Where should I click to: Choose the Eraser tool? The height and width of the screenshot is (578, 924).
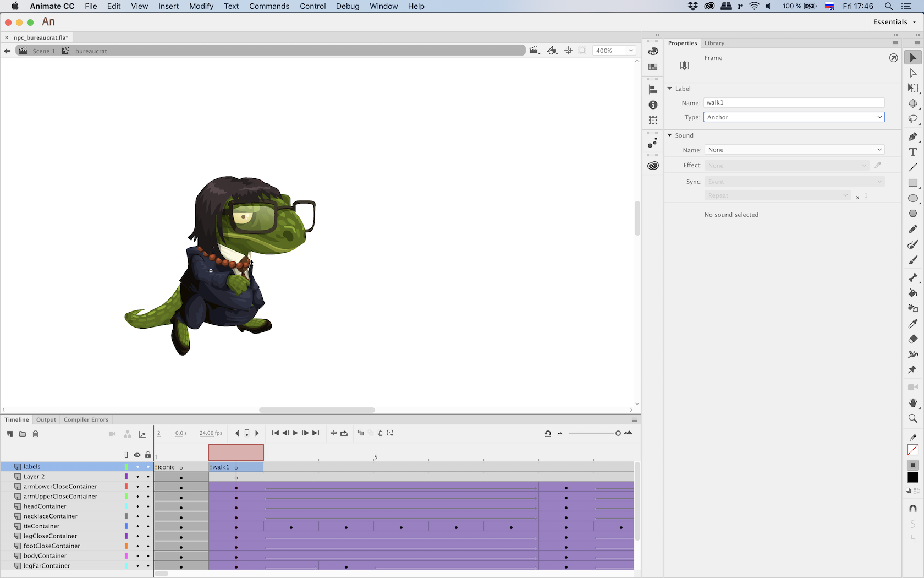[913, 339]
